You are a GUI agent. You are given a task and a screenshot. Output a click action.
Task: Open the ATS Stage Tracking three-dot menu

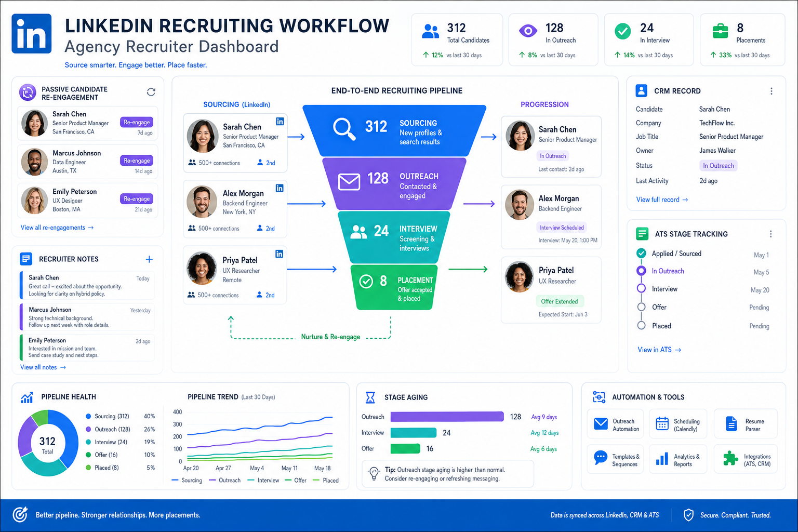point(771,234)
